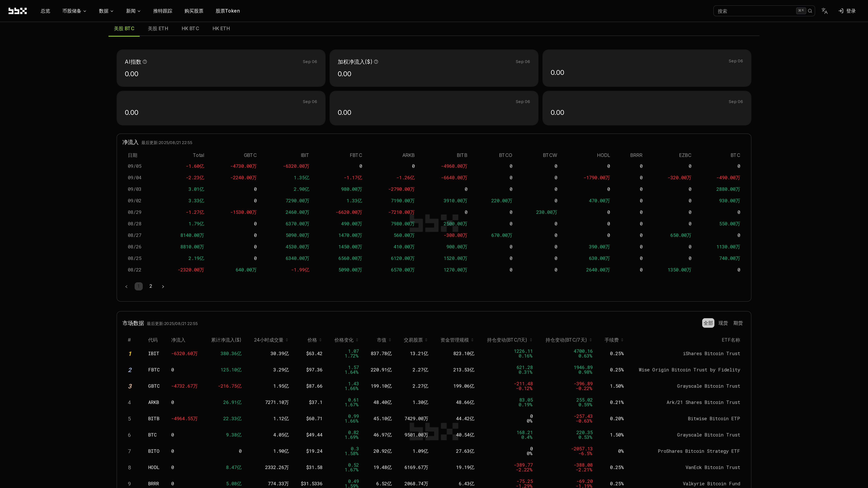Go to next page of 净流入 table
868x488 pixels.
click(163, 286)
